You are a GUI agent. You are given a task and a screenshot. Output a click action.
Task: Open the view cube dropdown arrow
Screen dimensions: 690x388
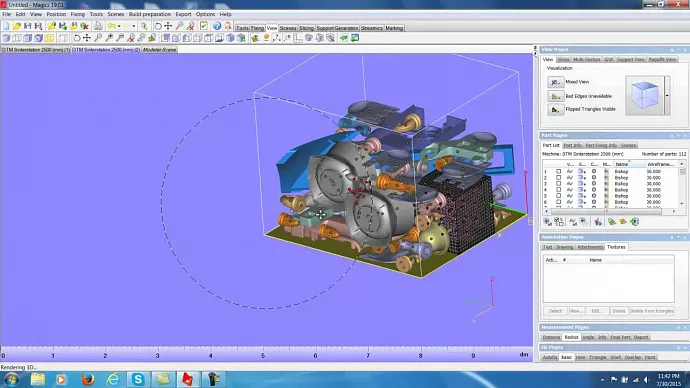(x=667, y=95)
